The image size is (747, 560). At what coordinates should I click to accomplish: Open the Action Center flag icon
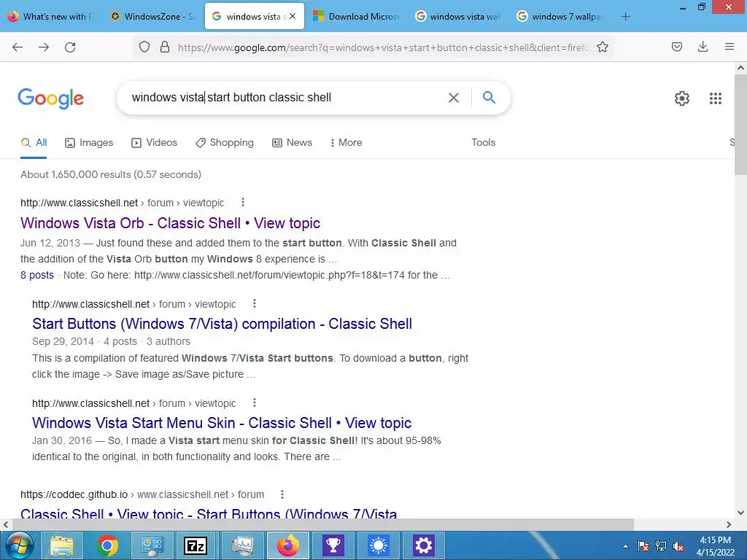[643, 546]
